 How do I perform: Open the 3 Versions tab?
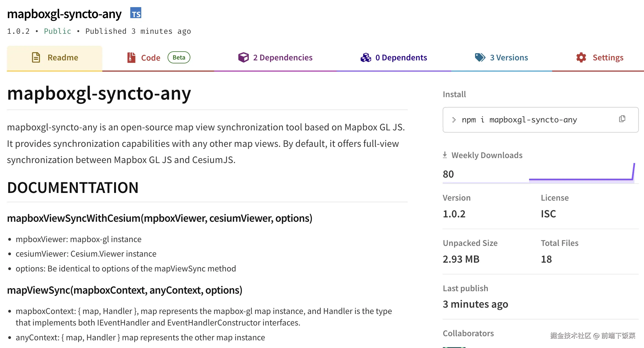coord(509,58)
